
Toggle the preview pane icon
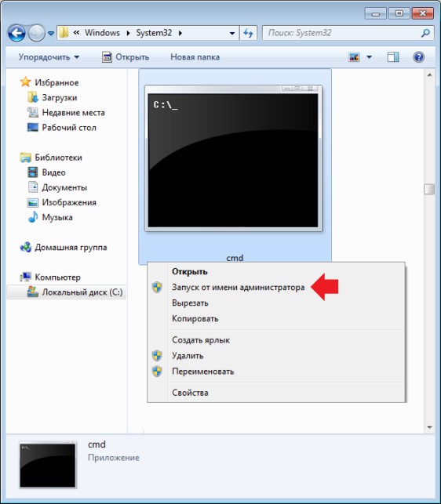pos(393,57)
